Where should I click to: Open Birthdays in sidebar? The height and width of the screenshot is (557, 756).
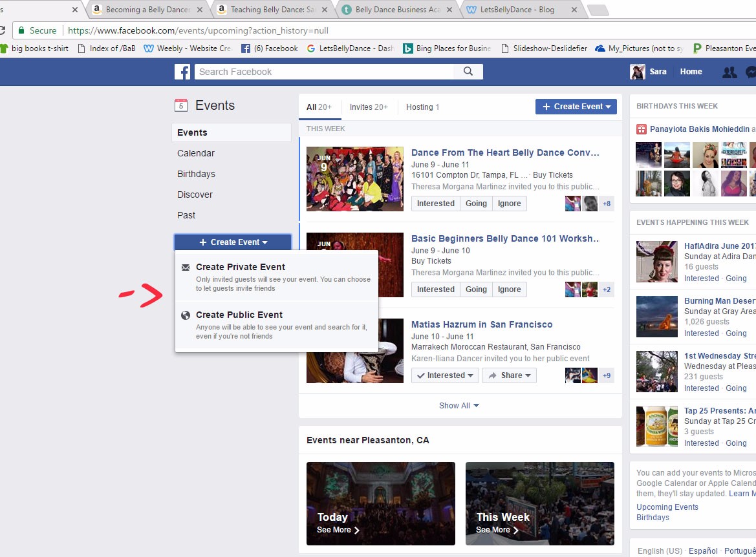pyautogui.click(x=196, y=174)
